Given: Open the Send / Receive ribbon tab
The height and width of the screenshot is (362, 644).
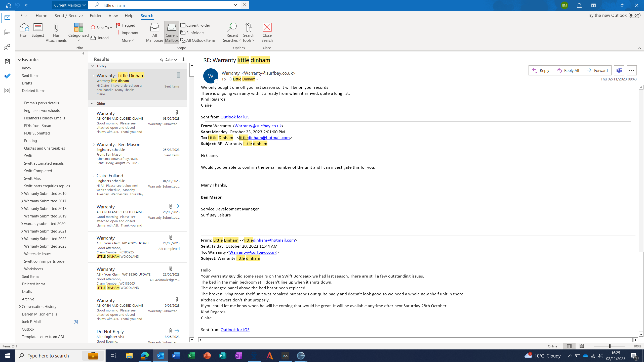Looking at the screenshot, I should (68, 16).
